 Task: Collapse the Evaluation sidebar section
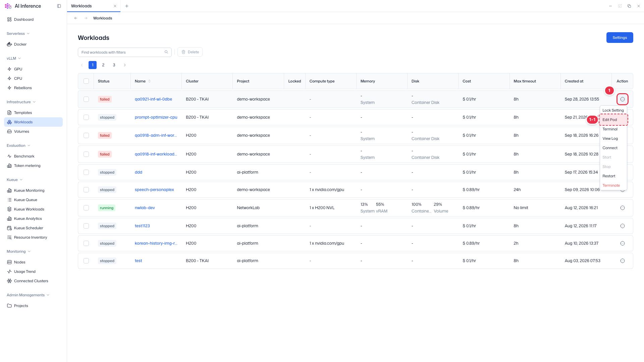[18, 145]
